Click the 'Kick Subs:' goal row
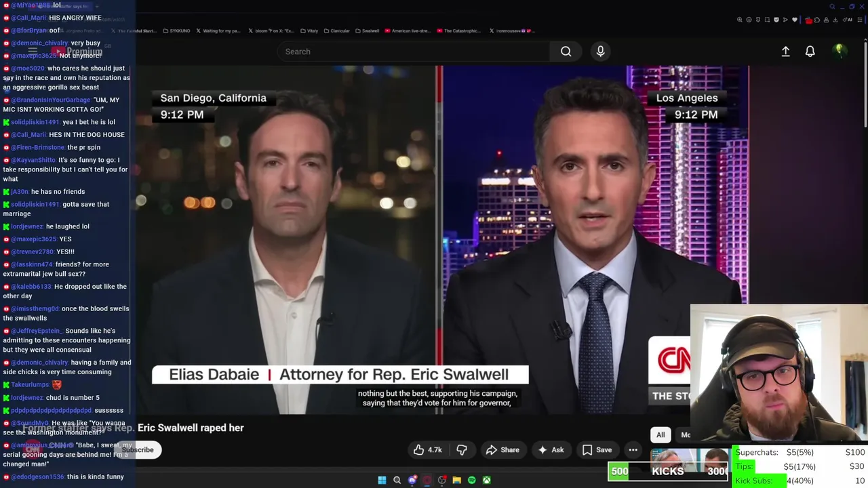The width and height of the screenshot is (868, 488). pos(800,481)
